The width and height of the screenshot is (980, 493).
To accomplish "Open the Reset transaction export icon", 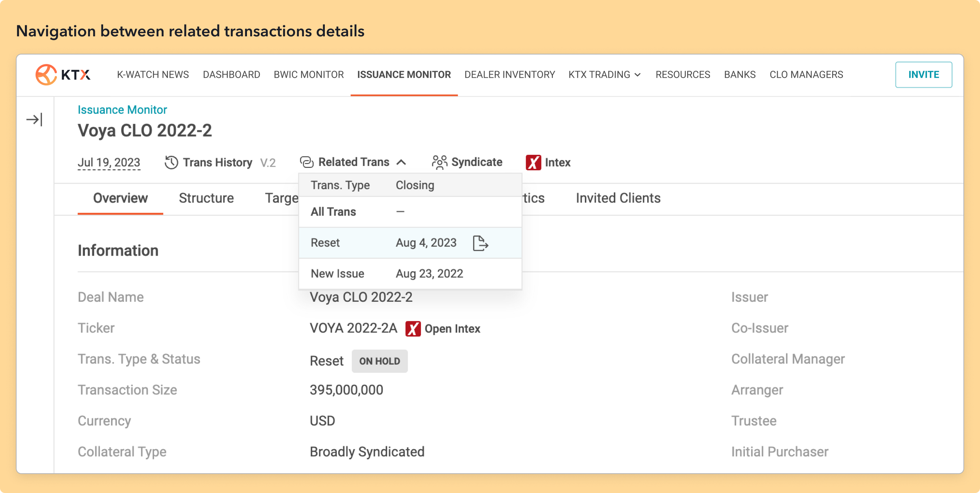I will pyautogui.click(x=481, y=243).
